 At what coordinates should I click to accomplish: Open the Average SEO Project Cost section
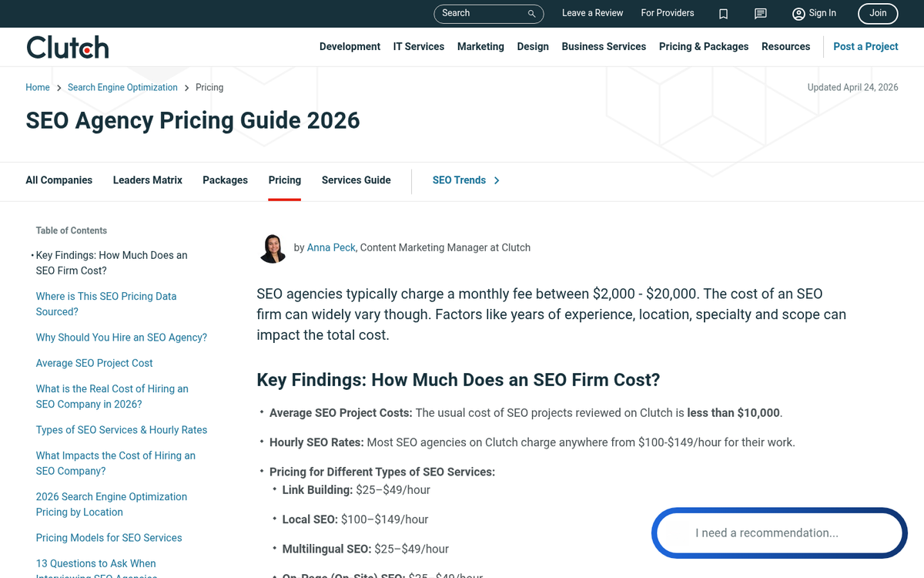click(x=94, y=362)
